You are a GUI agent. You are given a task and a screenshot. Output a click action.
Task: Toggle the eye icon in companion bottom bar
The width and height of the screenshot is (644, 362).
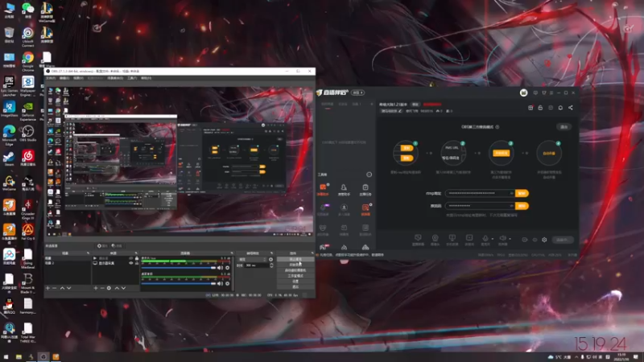tap(535, 240)
